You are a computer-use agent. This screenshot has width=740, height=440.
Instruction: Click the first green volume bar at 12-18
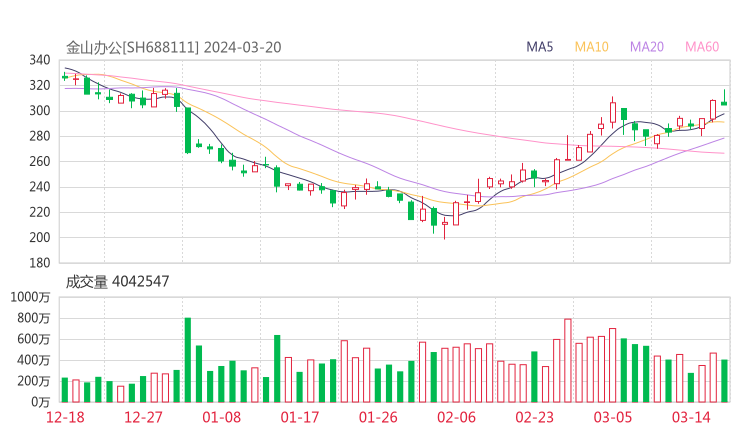65,390
